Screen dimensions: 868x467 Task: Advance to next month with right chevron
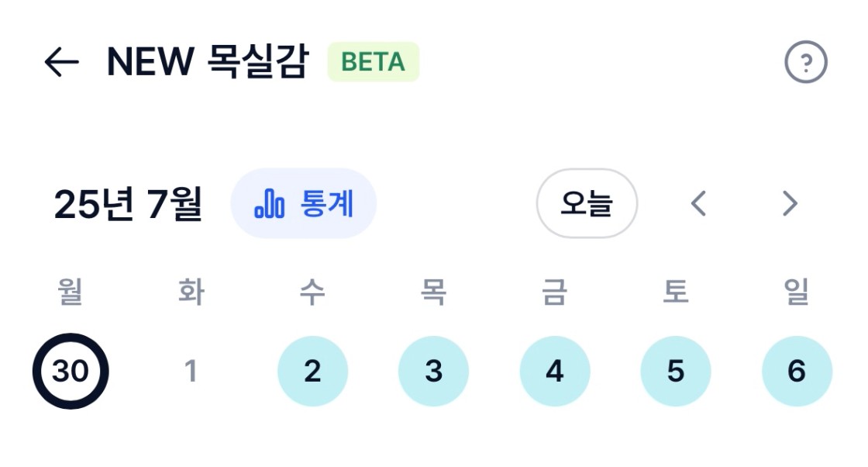click(x=790, y=203)
